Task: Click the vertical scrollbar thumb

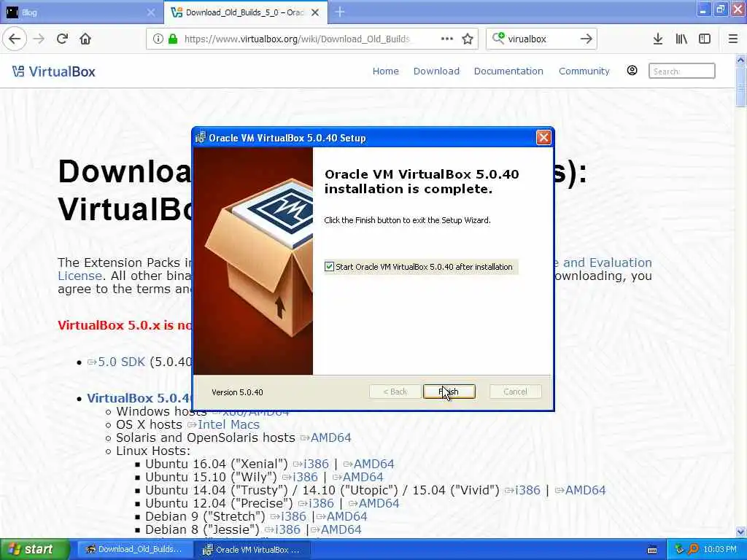Action: (740, 87)
